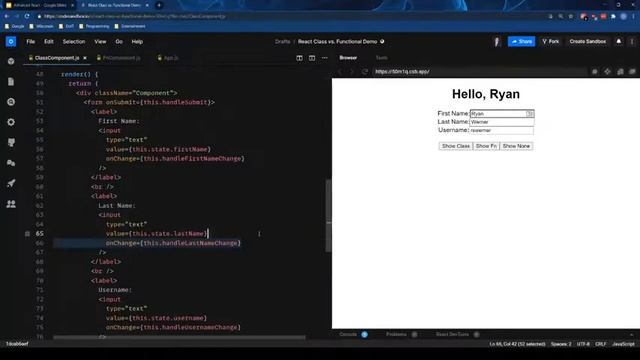Open the sandbox info sidebar icon
Viewport: 640px width, 360px height.
click(11, 61)
